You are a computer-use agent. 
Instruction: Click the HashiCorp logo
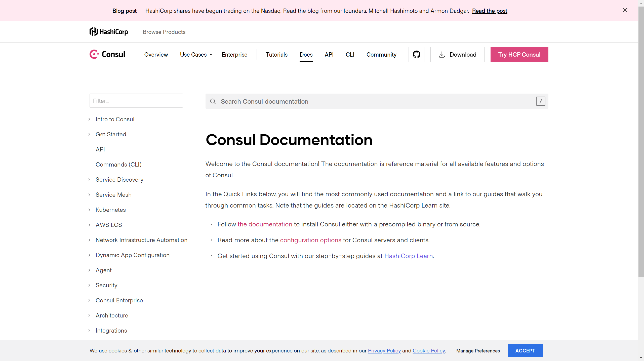pyautogui.click(x=109, y=32)
